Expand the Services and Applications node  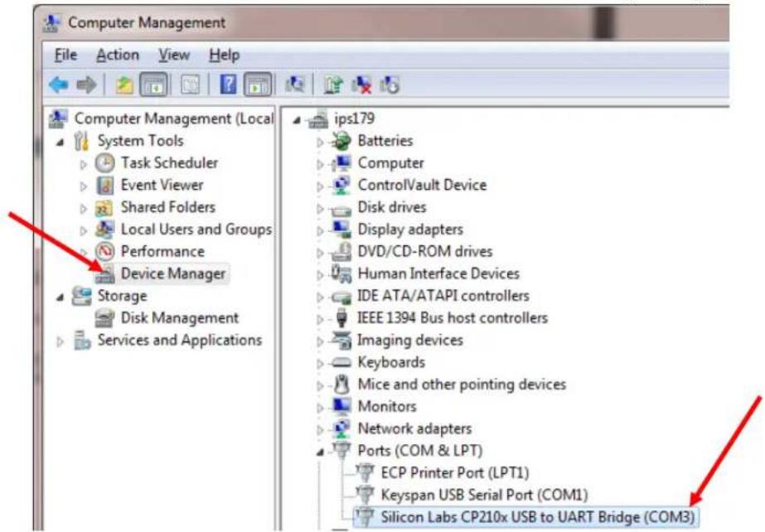coord(60,342)
